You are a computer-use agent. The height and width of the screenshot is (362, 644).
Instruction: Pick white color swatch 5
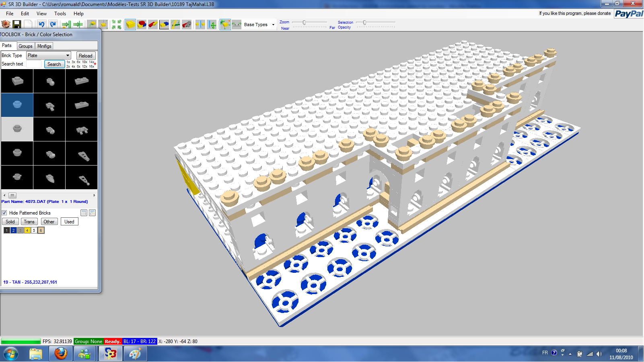pos(34,231)
